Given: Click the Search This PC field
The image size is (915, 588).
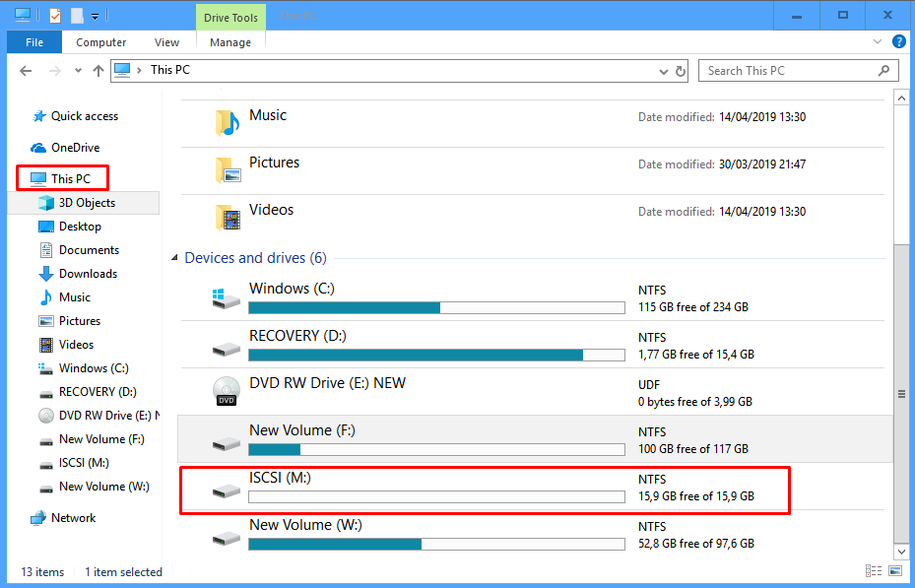Looking at the screenshot, I should point(788,71).
